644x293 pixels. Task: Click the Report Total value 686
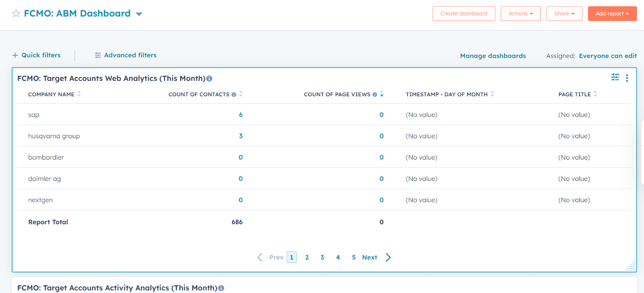237,222
